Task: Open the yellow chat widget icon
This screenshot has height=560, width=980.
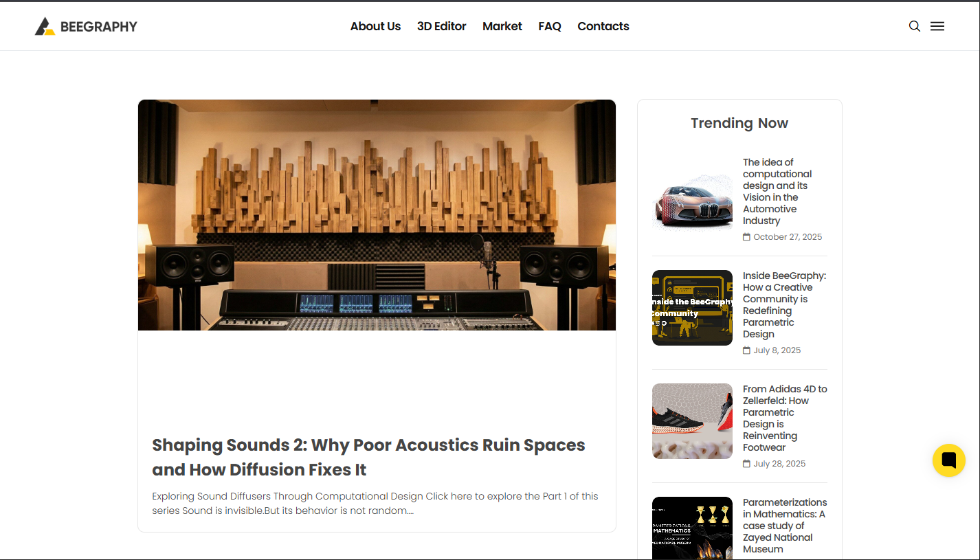Action: pos(949,460)
